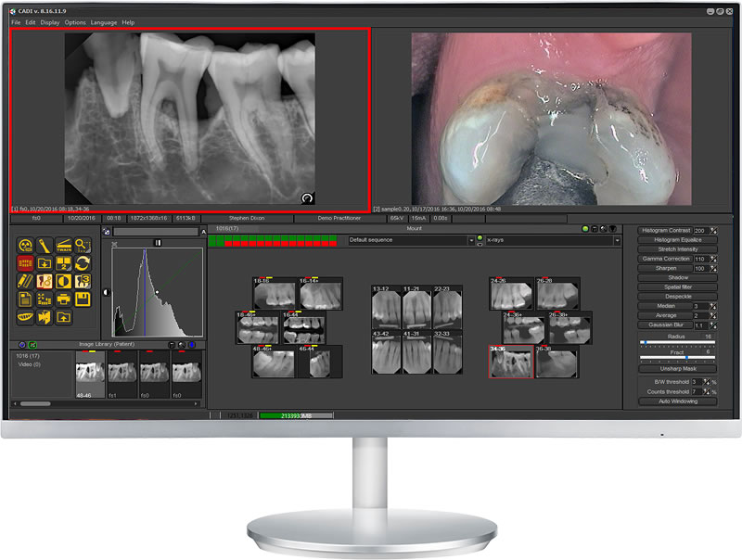742x560 pixels.
Task: Open the Default sequence dropdown
Action: [x=471, y=240]
